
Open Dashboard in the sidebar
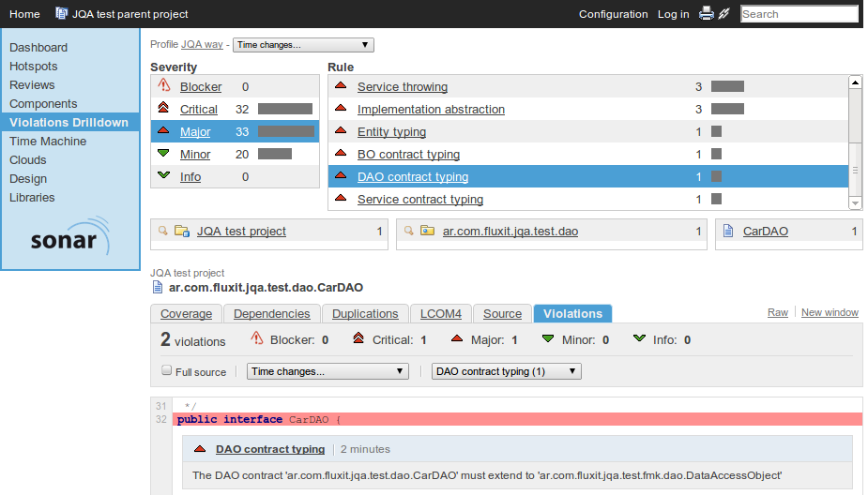38,48
